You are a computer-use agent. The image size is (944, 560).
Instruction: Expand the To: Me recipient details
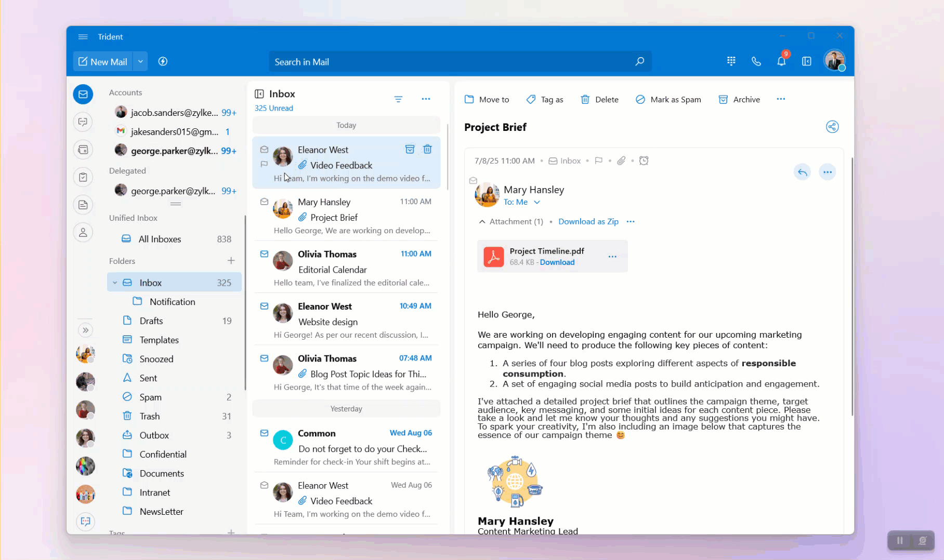[537, 202]
